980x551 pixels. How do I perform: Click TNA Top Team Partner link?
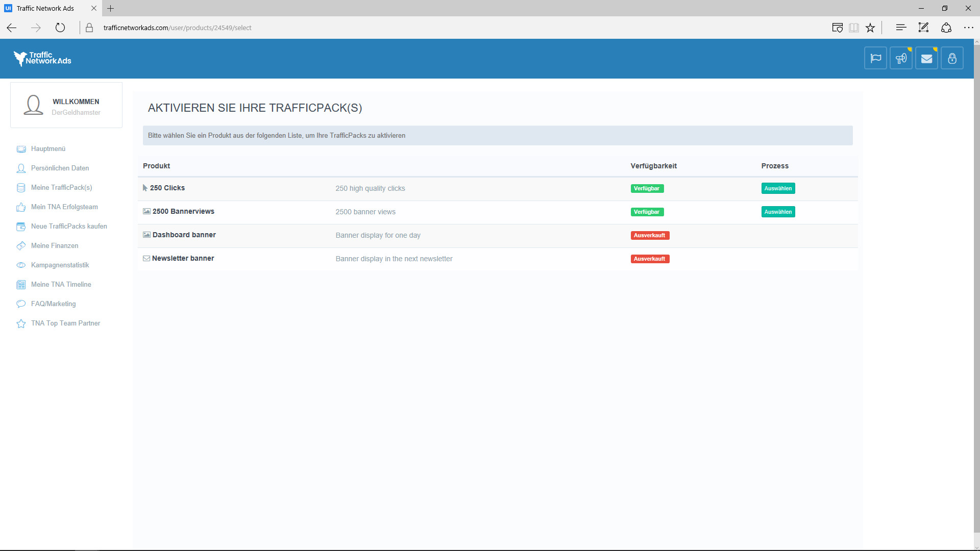tap(65, 323)
